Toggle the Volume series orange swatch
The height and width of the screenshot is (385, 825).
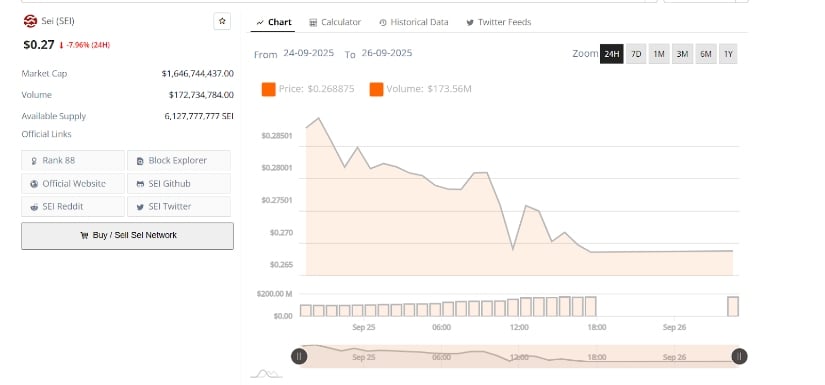point(376,89)
